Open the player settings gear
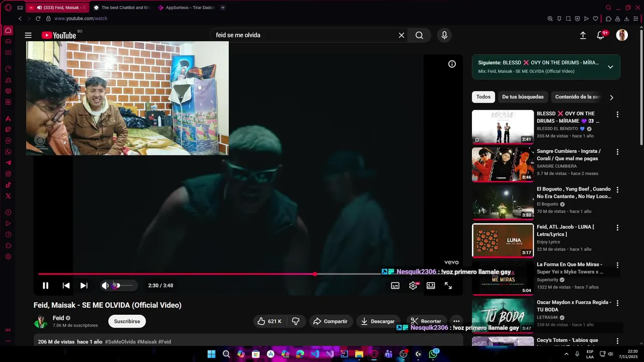This screenshot has height=362, width=644. (413, 286)
